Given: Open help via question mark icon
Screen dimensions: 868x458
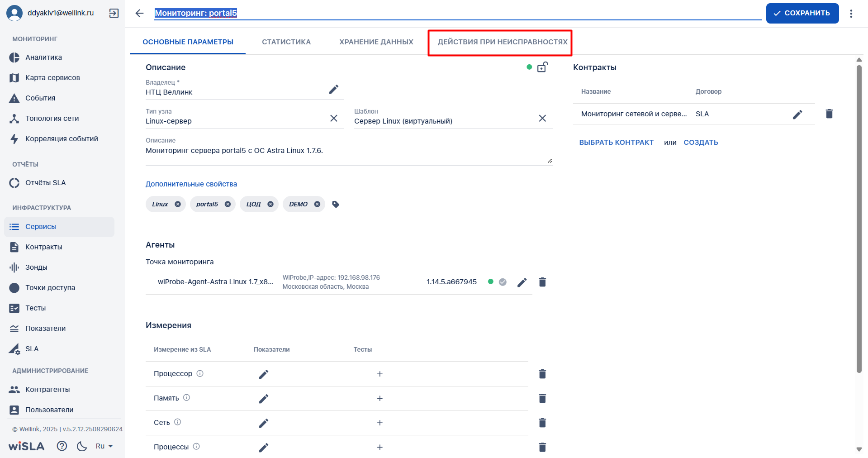Looking at the screenshot, I should 62,446.
